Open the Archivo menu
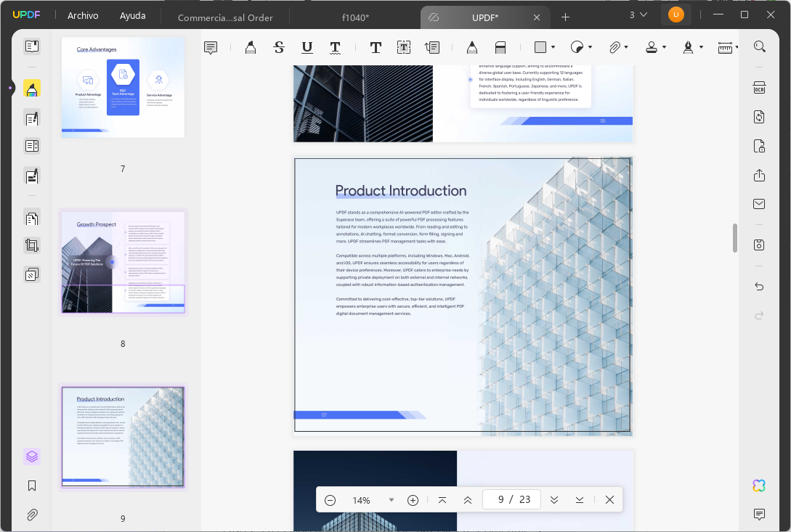The image size is (791, 532). tap(82, 15)
